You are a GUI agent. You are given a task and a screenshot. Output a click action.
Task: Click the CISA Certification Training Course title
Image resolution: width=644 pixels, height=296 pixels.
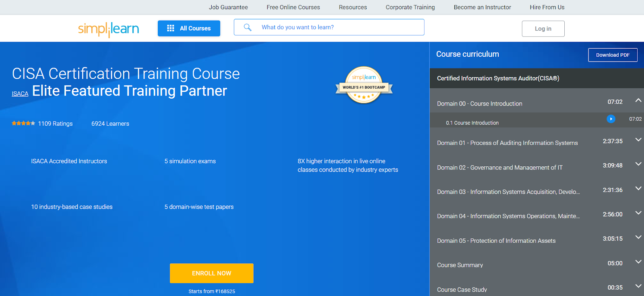[x=126, y=74]
